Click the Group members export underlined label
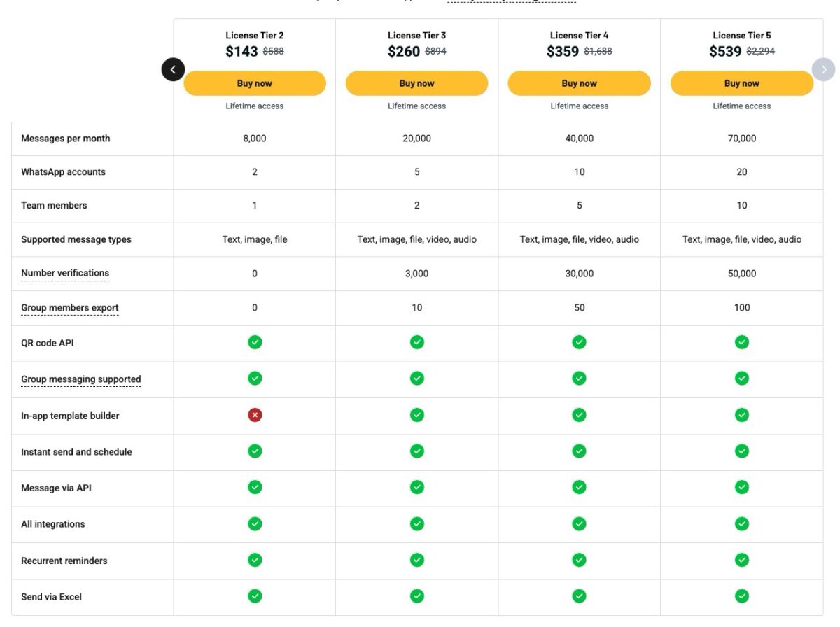This screenshot has width=840, height=627. [x=70, y=308]
